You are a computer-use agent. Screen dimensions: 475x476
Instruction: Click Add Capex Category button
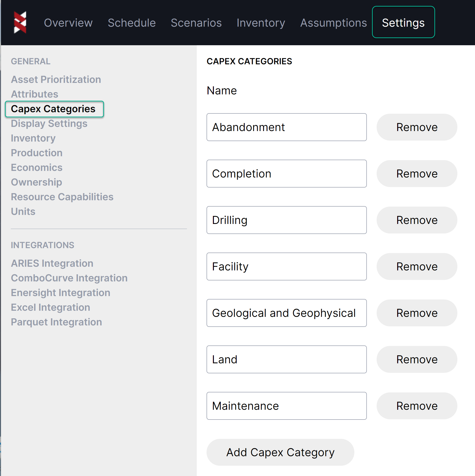[x=280, y=452]
